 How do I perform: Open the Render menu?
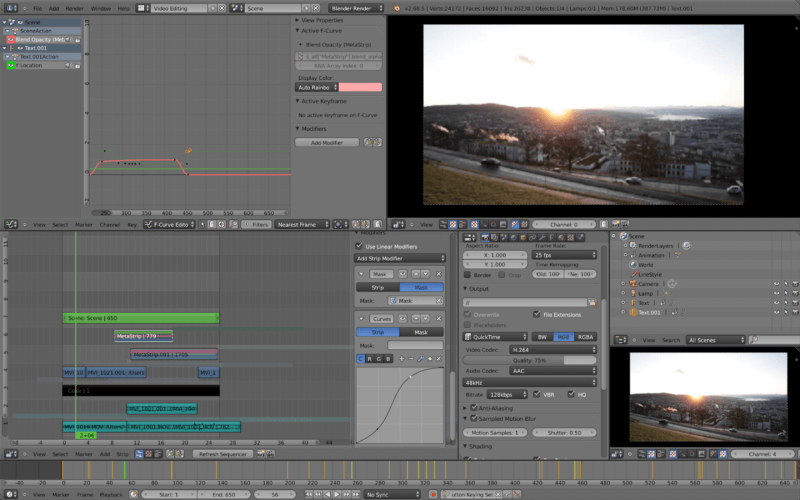pos(75,8)
